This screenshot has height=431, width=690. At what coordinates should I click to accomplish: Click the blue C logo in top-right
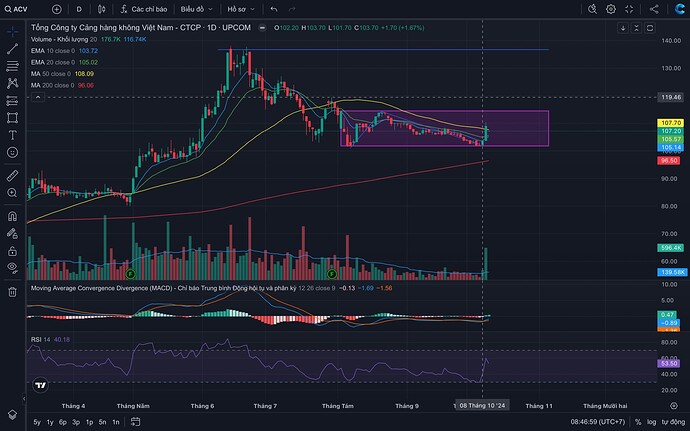point(679,9)
